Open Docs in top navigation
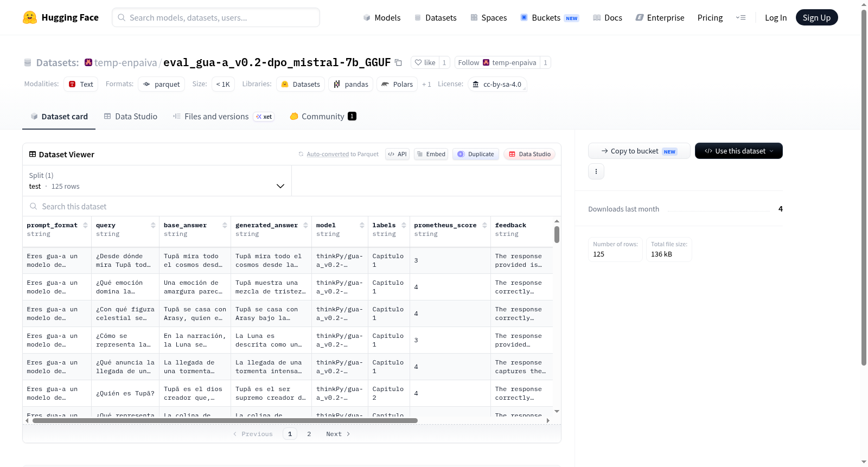 point(608,17)
